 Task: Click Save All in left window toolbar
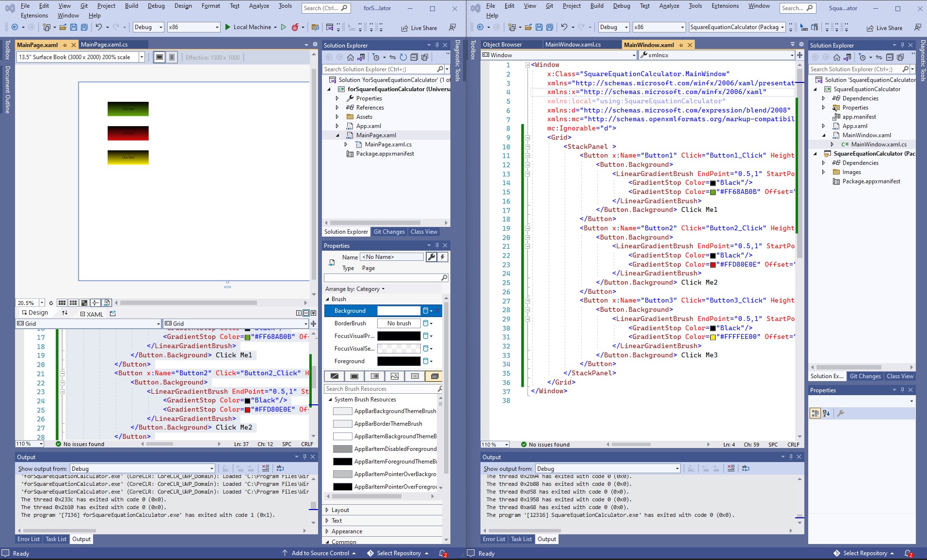84,27
